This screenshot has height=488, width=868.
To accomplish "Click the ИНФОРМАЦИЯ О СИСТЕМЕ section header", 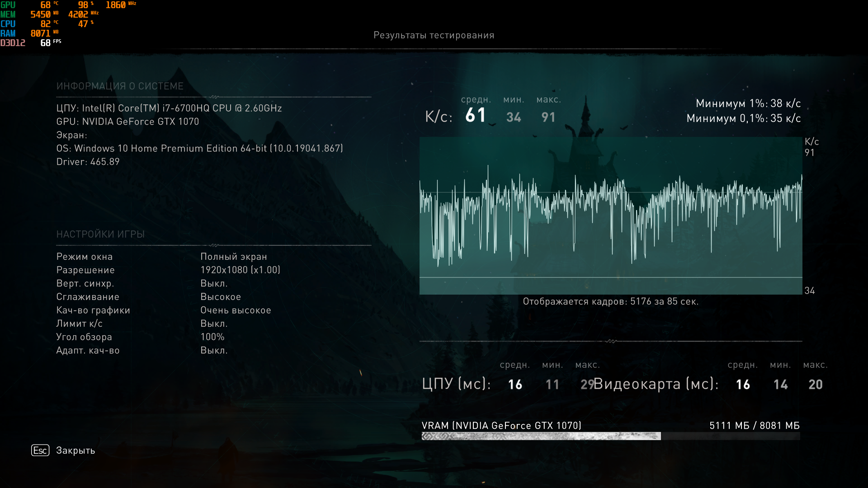I will tap(120, 86).
